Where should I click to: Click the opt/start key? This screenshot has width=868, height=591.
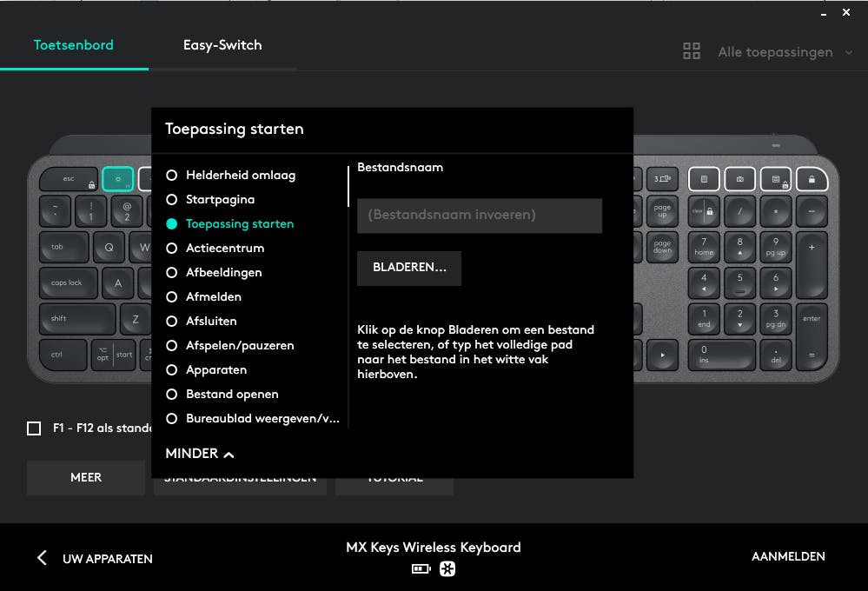pos(113,355)
